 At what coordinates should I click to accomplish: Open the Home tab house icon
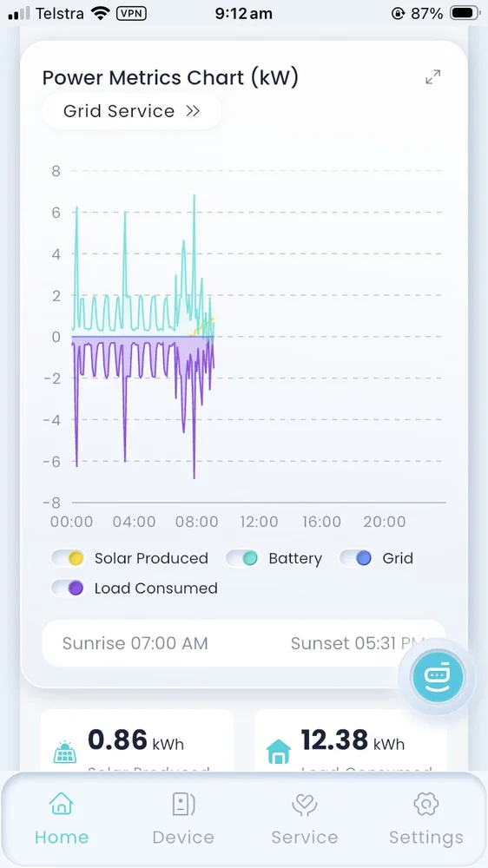[x=61, y=803]
